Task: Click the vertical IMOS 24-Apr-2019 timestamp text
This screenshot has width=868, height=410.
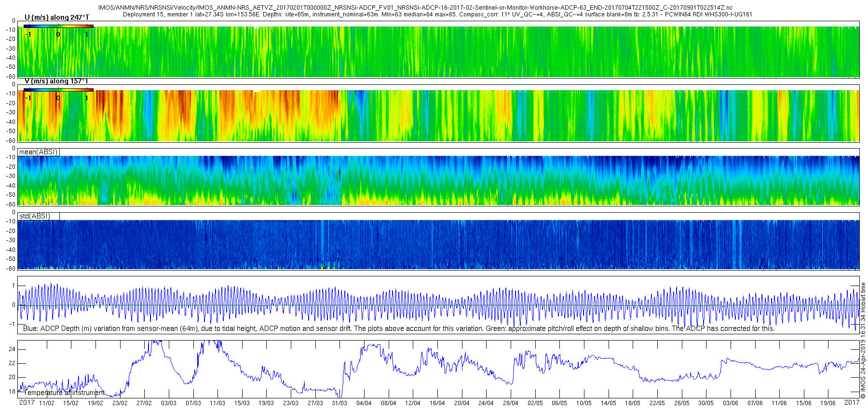Action: tap(863, 340)
